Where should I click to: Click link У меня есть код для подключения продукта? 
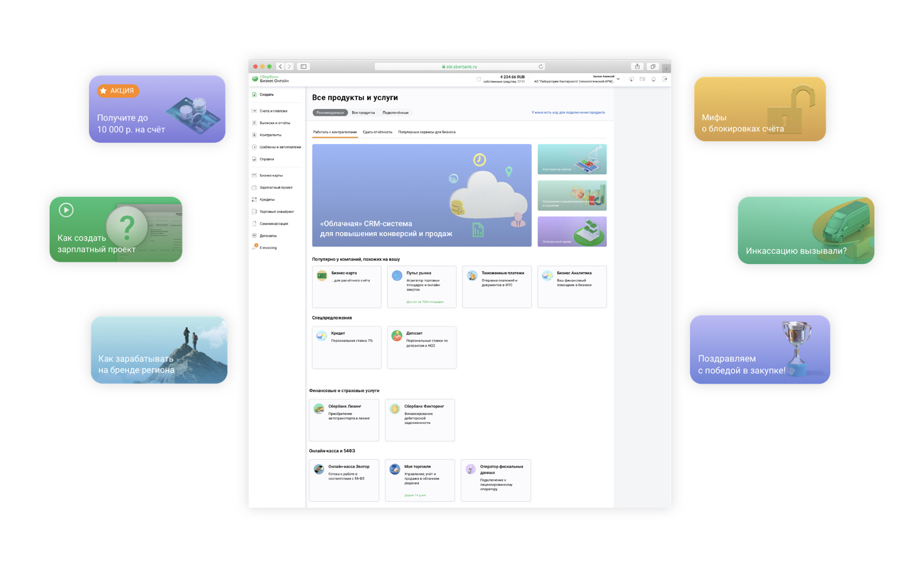click(x=568, y=113)
